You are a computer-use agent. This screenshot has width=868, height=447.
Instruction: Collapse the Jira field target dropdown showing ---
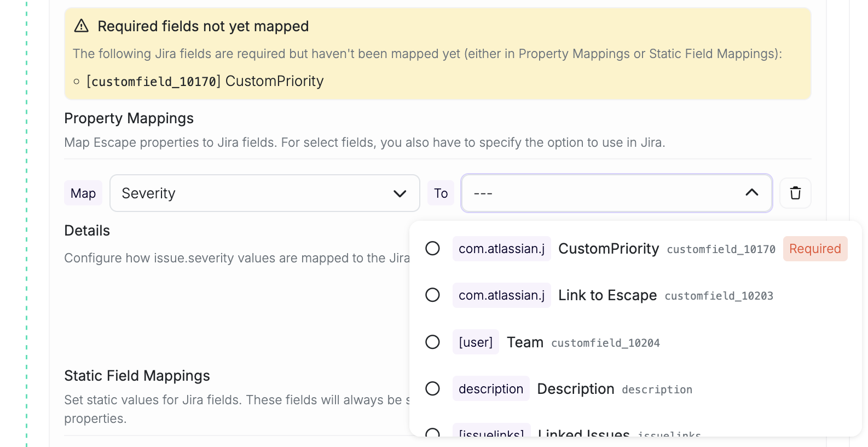click(617, 193)
